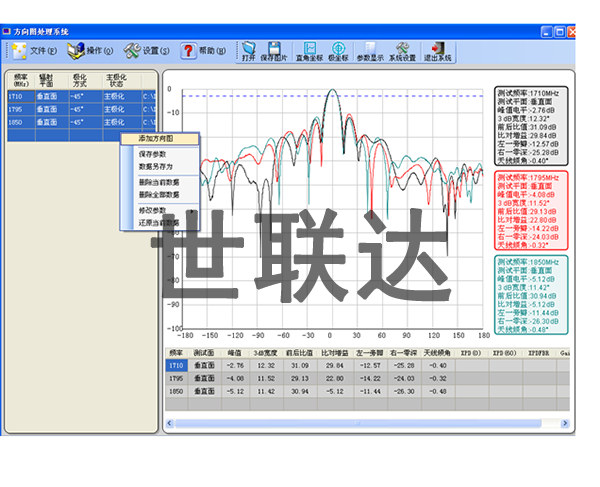The width and height of the screenshot is (600, 487).
Task: Click the 主极化状态 column header in the left list
Action: click(122, 80)
